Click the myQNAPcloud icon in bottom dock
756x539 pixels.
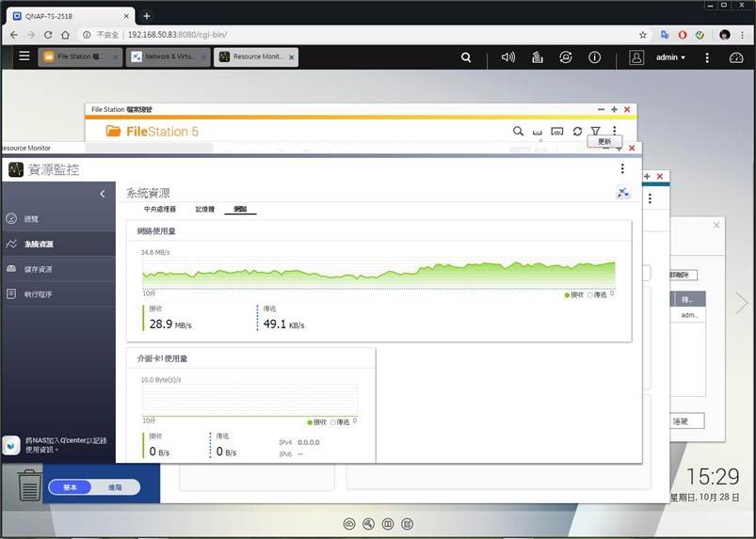click(x=349, y=524)
